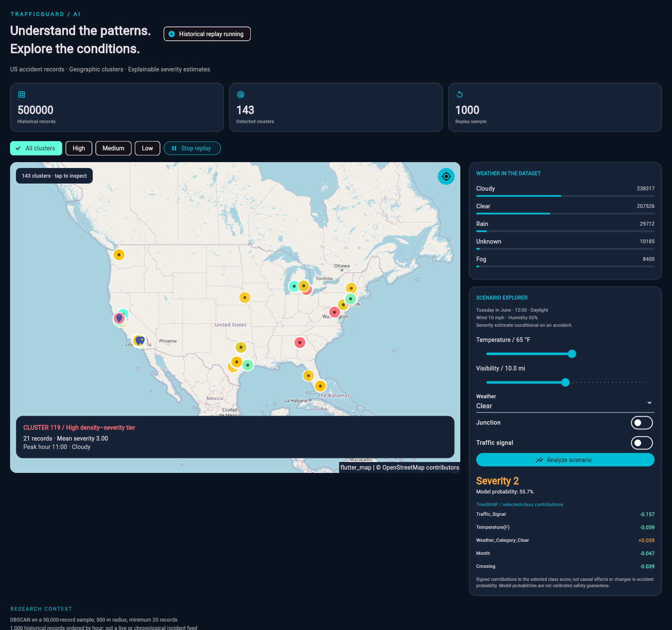
Task: Click the Replay sample refresh icon
Action: click(459, 94)
